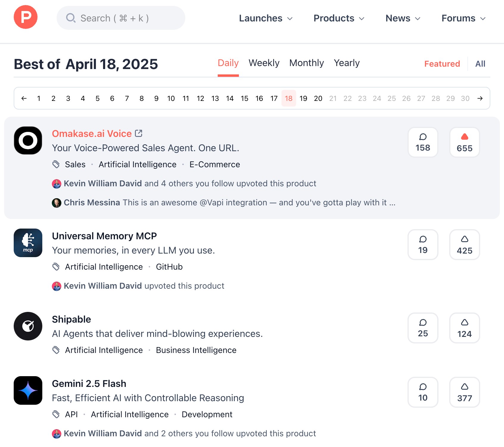Select day 19 in the date strip

pos(304,98)
